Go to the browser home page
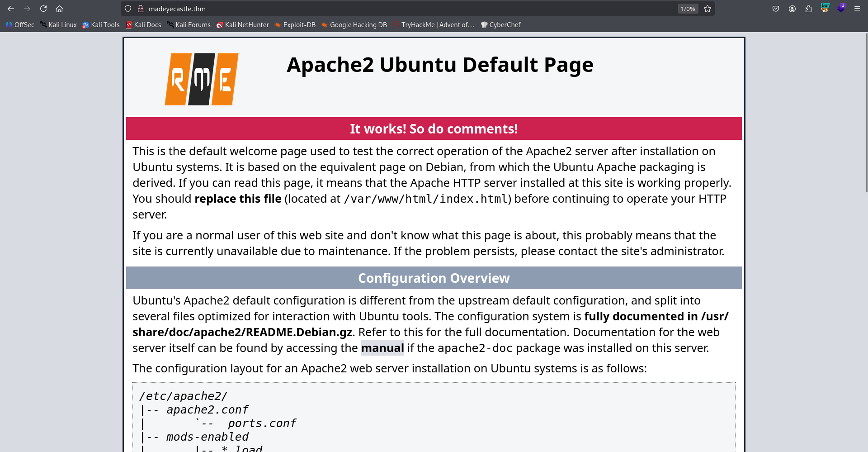Screen dimensions: 868x452 tap(59, 9)
